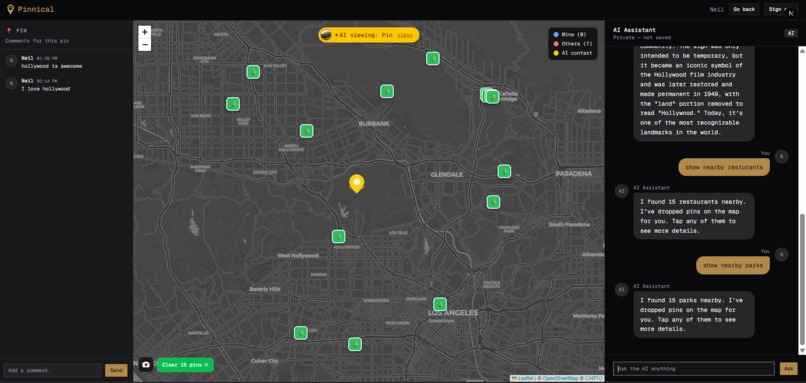Click the comment 'hollywood is aweosme'
The width and height of the screenshot is (806, 383).
[51, 66]
